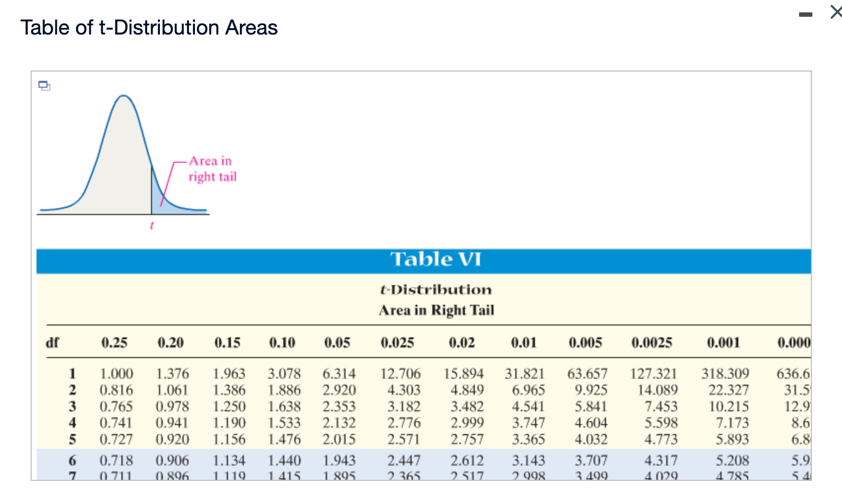Click the value 3.747 in row 4
This screenshot has height=504, width=842.
click(529, 423)
